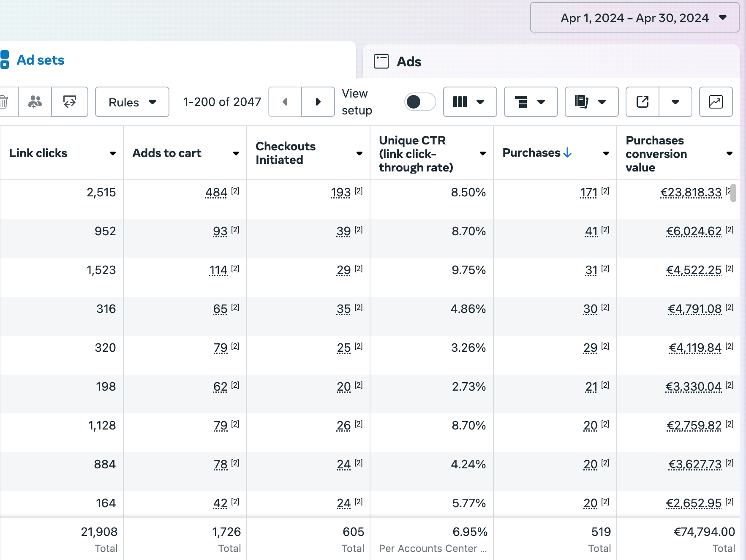Open the Breakdown selector dropdown
This screenshot has width=746, height=560.
click(531, 102)
